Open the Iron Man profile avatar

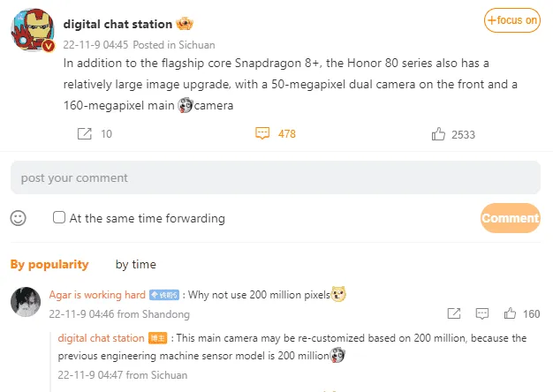[x=34, y=32]
